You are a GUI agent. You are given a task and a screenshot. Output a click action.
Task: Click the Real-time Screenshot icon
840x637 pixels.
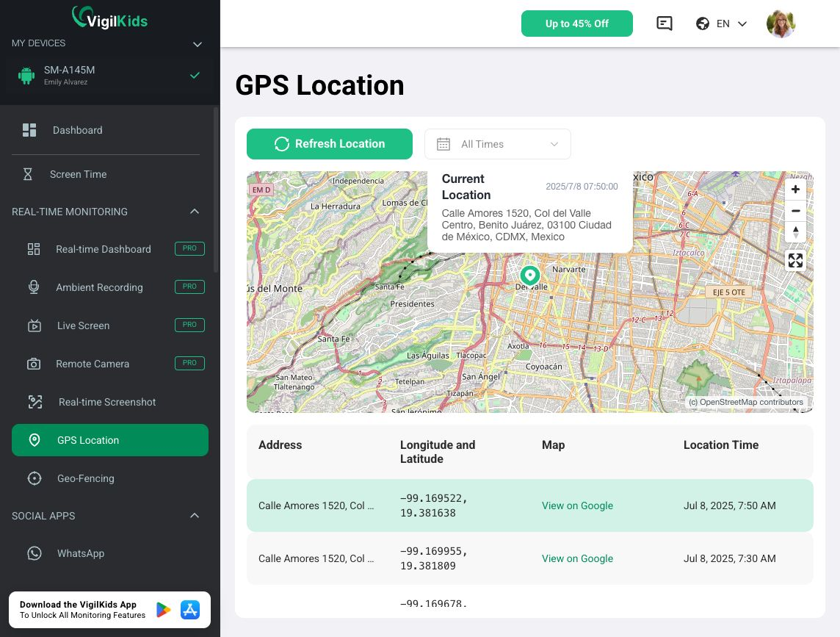coord(35,402)
